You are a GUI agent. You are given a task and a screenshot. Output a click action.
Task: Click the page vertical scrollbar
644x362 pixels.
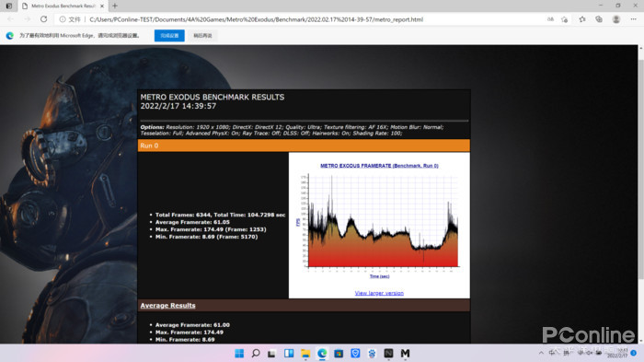pos(640,193)
